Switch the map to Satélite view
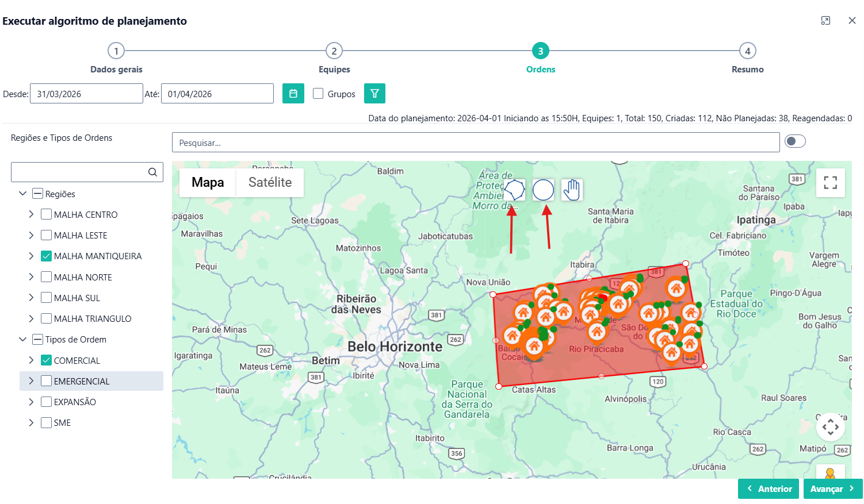The height and width of the screenshot is (504, 864). (x=270, y=182)
